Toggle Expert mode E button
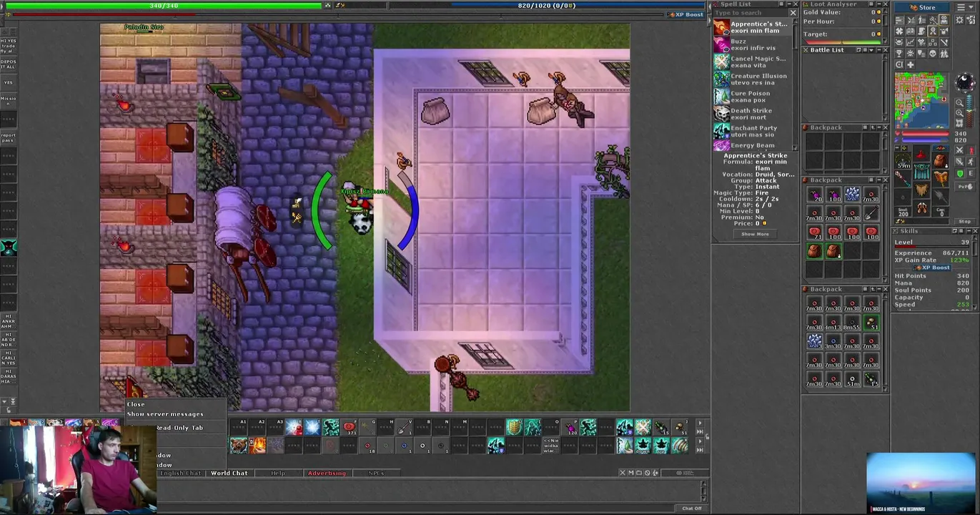The height and width of the screenshot is (515, 980). [971, 174]
